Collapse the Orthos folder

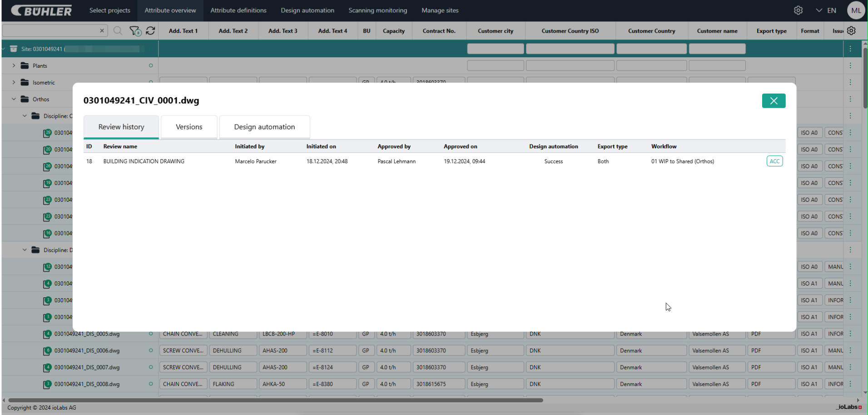click(14, 99)
